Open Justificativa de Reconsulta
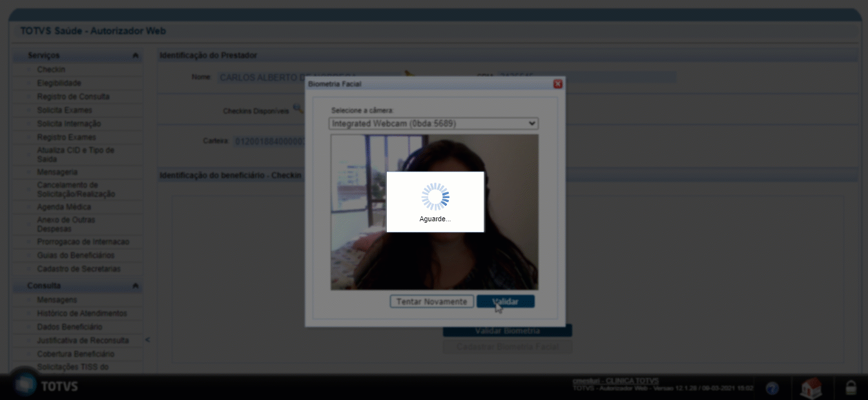Screen dimensions: 868x400 pos(83,341)
